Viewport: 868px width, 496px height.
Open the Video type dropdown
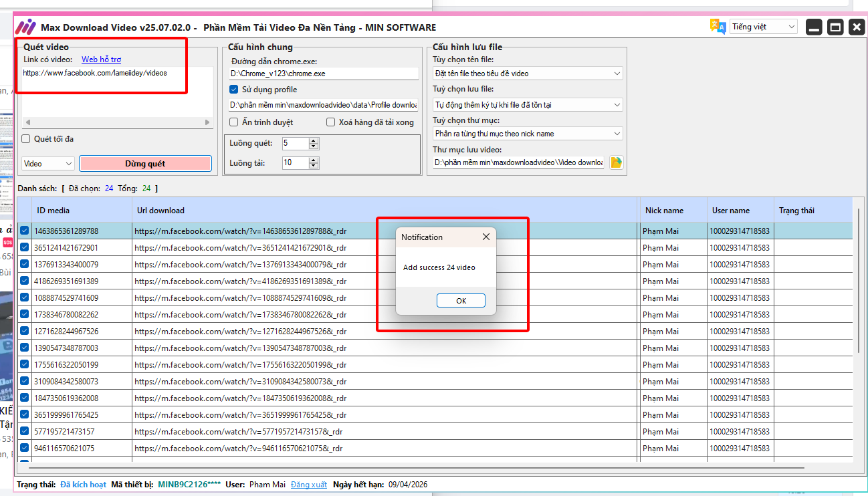(x=48, y=164)
